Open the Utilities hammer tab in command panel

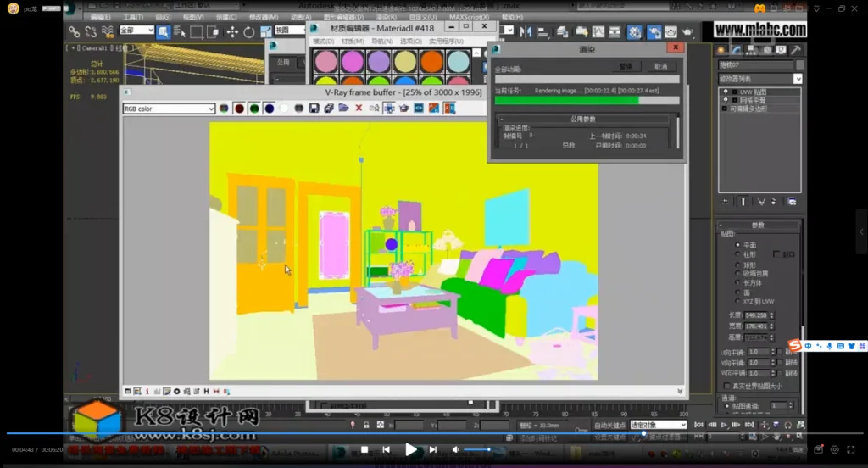pos(795,50)
